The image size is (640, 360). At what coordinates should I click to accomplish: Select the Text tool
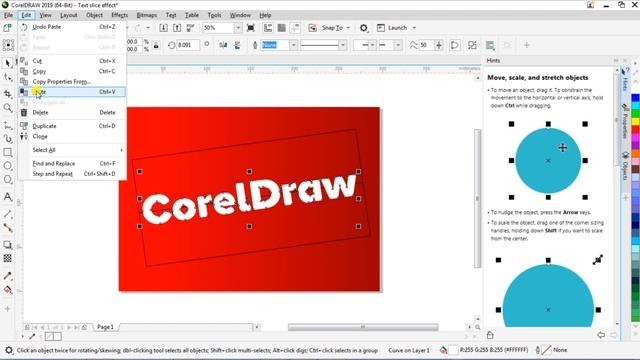(x=8, y=197)
